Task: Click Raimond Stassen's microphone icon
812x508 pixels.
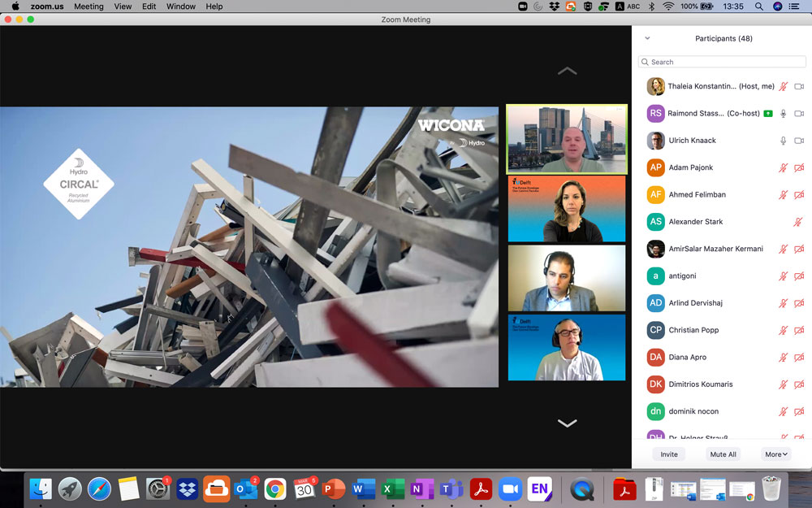Action: [783, 114]
